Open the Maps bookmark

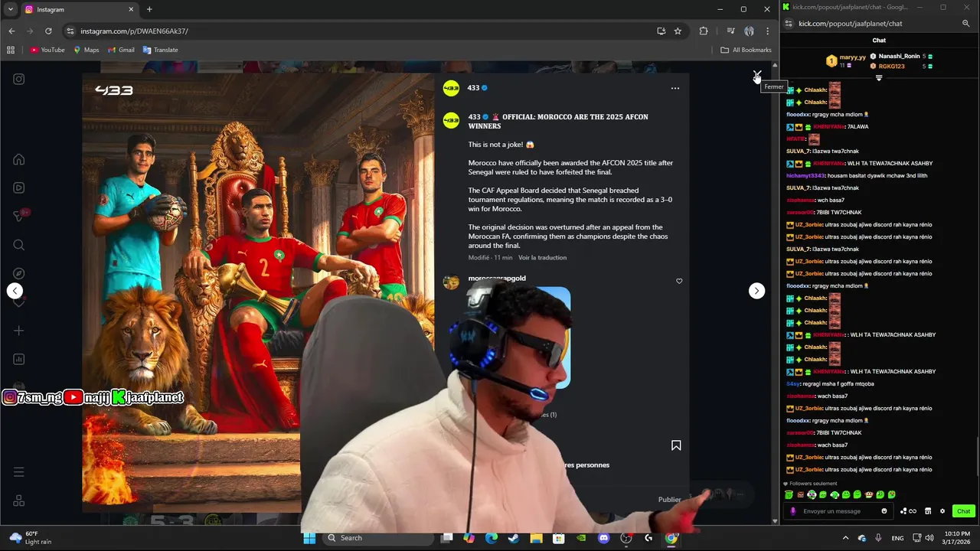coord(86,50)
